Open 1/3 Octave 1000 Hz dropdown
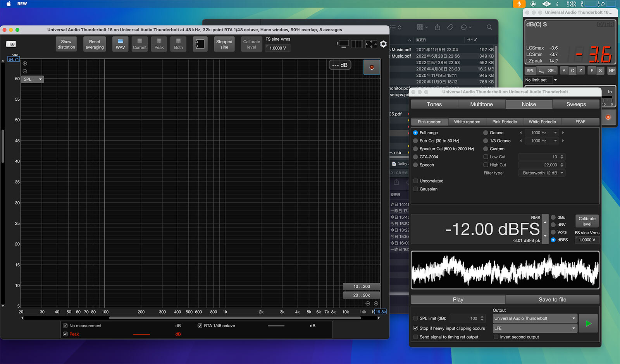The width and height of the screenshot is (620, 364). click(542, 141)
